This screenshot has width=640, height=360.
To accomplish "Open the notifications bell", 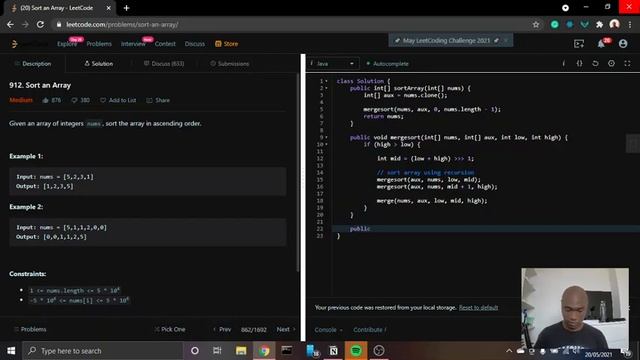I will click(601, 44).
